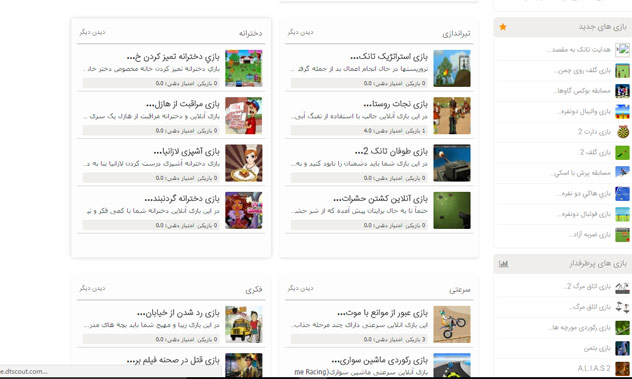
Task: Open sidebar link مسابقه بوکس گاوها
Action: coord(582,91)
